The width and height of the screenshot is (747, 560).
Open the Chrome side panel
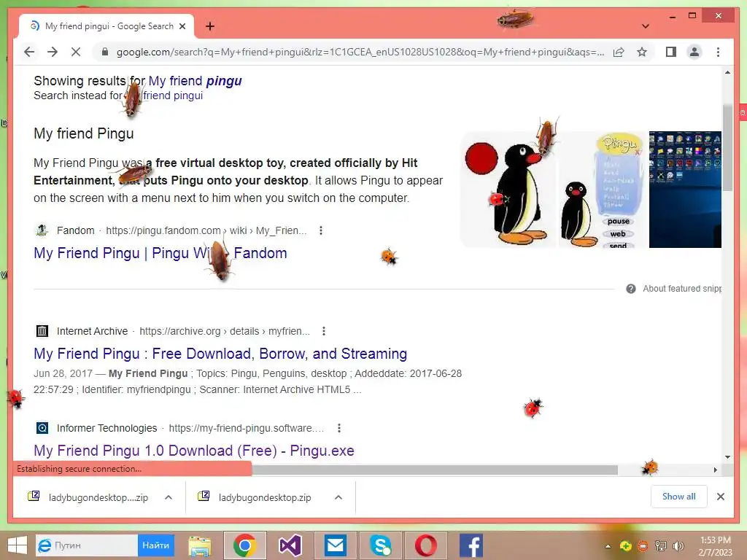[671, 52]
